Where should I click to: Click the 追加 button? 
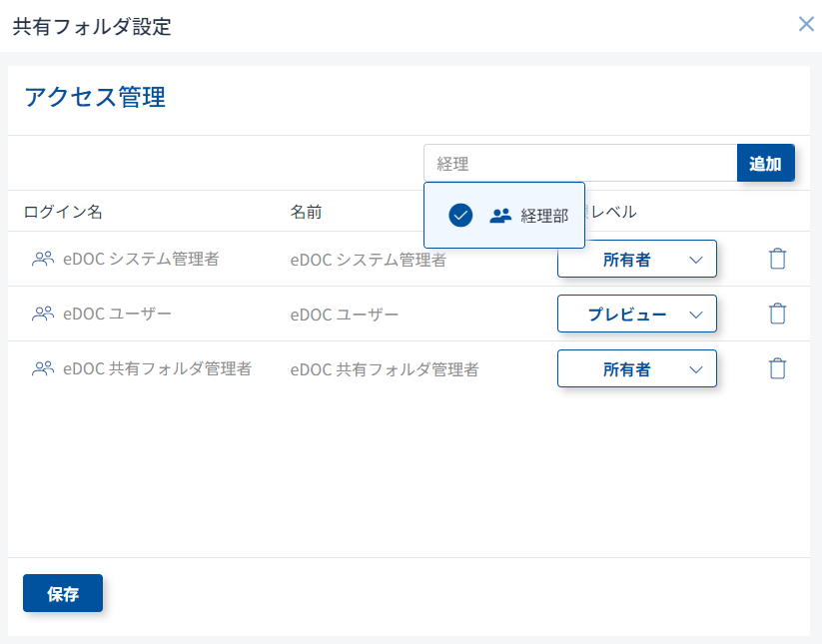tap(765, 164)
